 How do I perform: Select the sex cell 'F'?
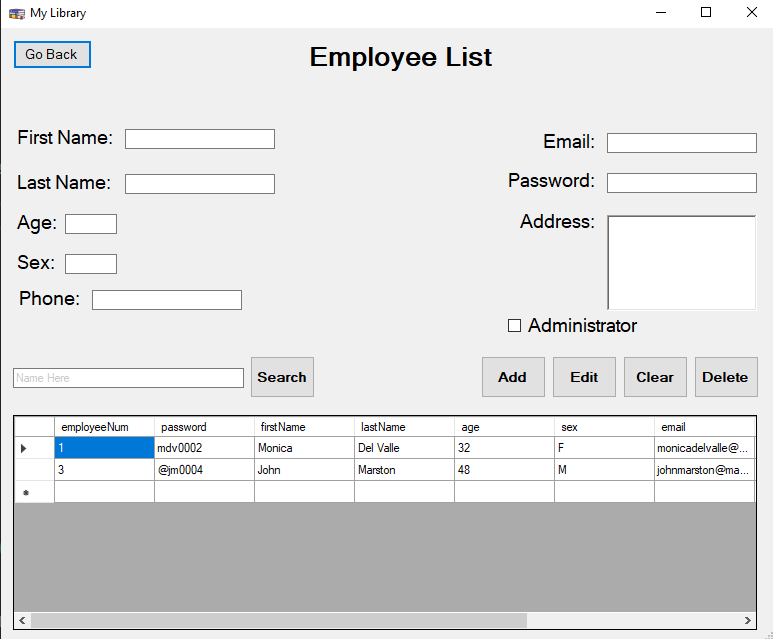coord(604,448)
